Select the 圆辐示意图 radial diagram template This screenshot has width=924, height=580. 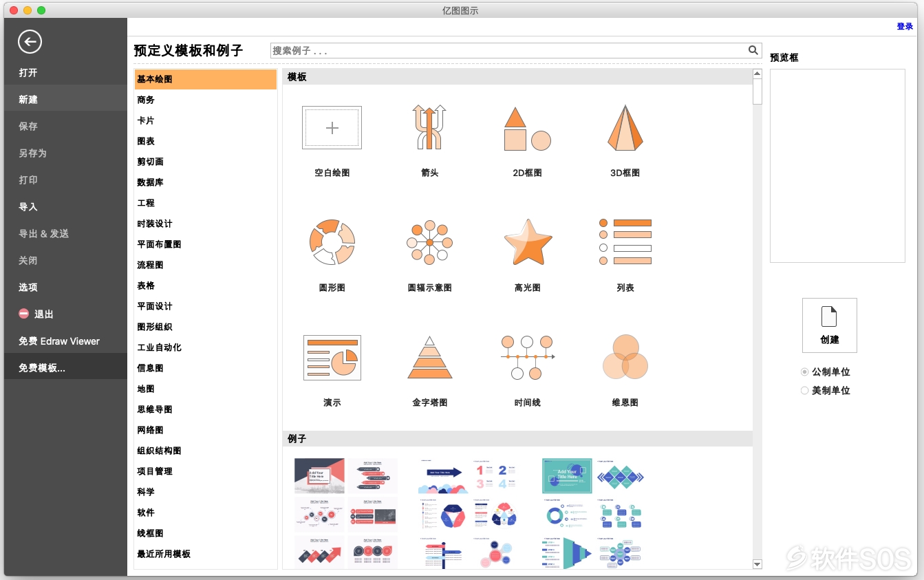tap(429, 242)
